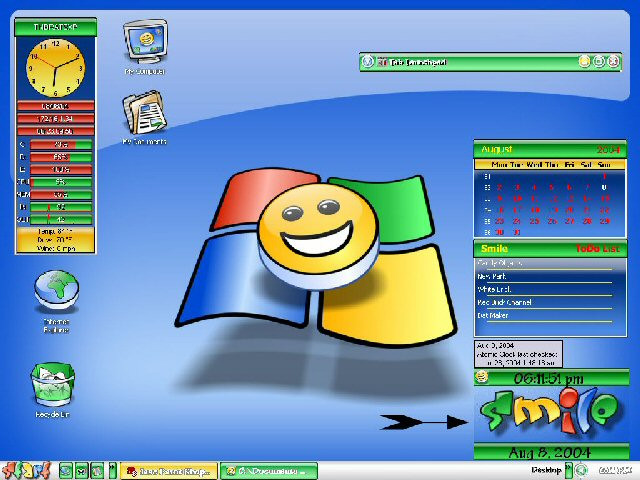Click the Desktop toolbar label in taskbar
This screenshot has width=640, height=480.
click(x=546, y=470)
